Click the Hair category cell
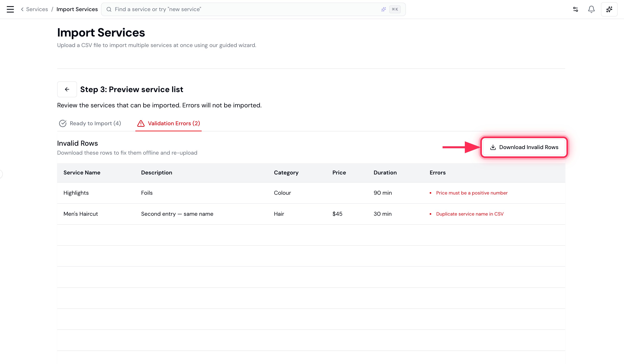 coord(279,214)
